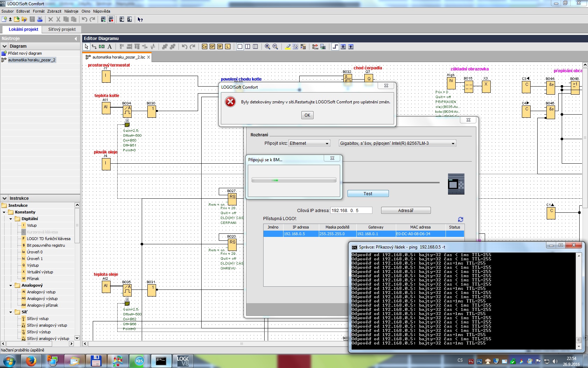Open the Ethernet connection type dropdown

pyautogui.click(x=309, y=143)
